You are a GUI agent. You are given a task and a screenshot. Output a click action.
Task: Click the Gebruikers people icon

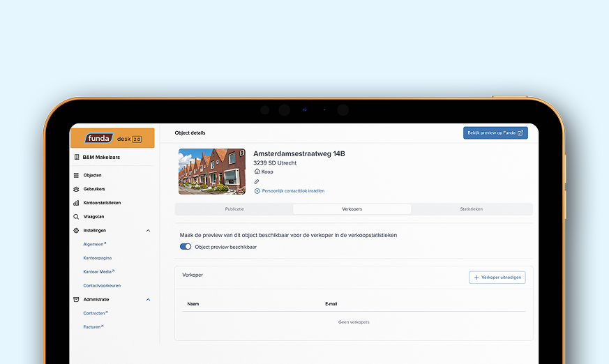click(x=76, y=189)
